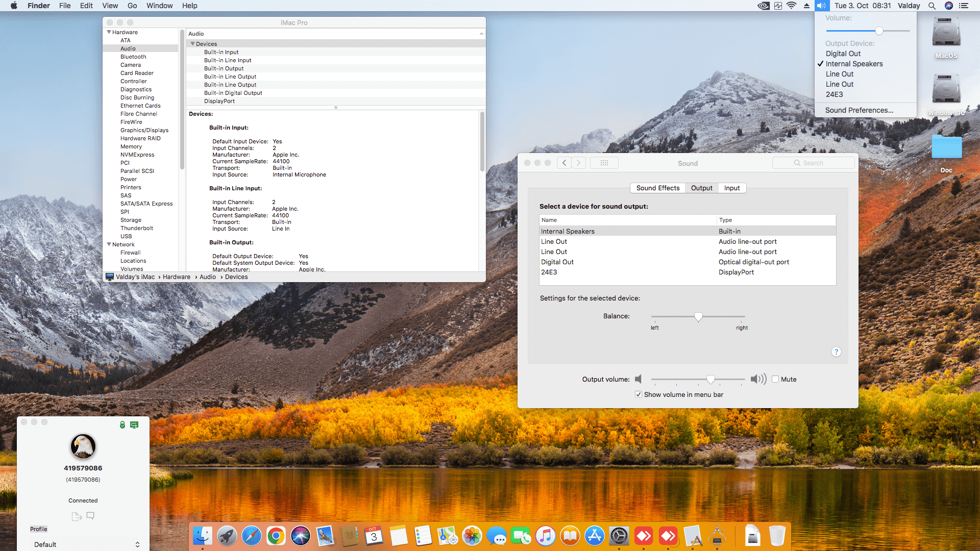Click Show All grid button in Sound
The image size is (980, 551).
[x=604, y=163]
